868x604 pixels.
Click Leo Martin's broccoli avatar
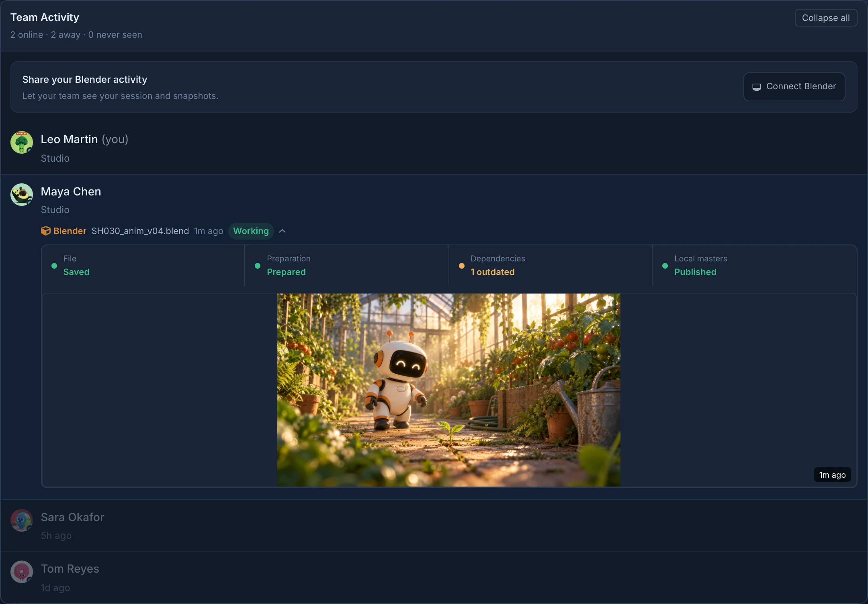coord(22,142)
